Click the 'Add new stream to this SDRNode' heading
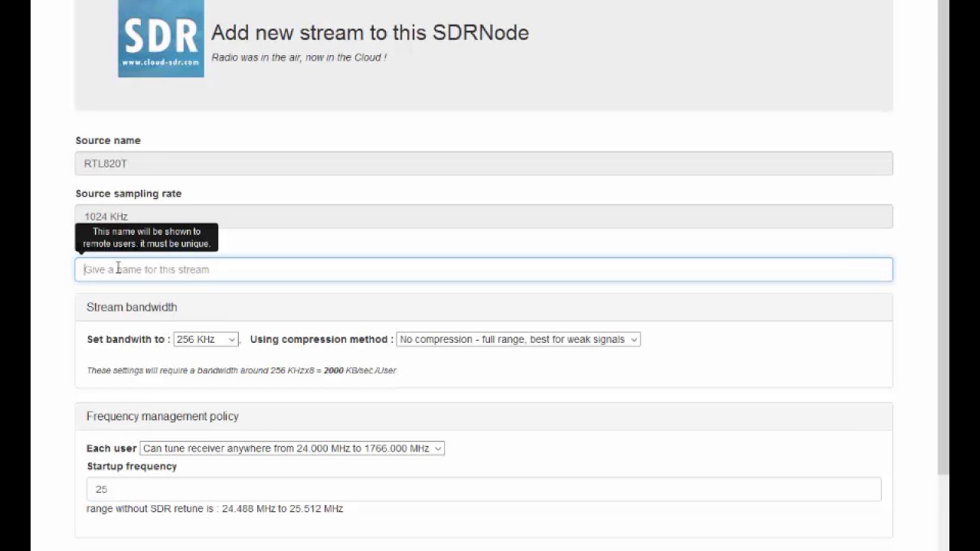980x551 pixels. [x=370, y=32]
